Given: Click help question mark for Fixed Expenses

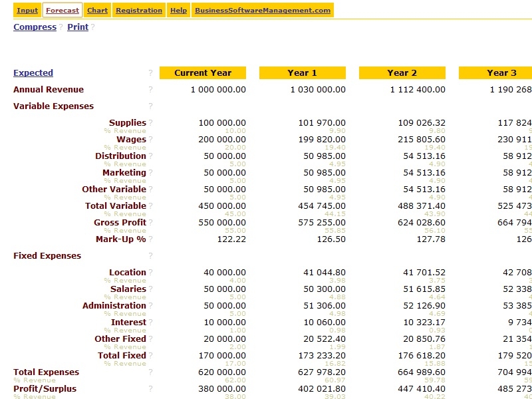Looking at the screenshot, I should click(150, 256).
